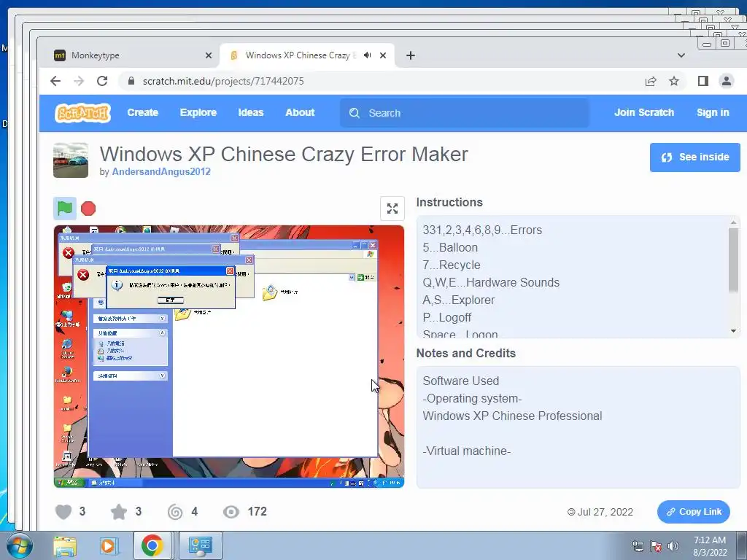The image size is (747, 560).
Task: Close the Monkeytype tab
Action: [x=208, y=55]
